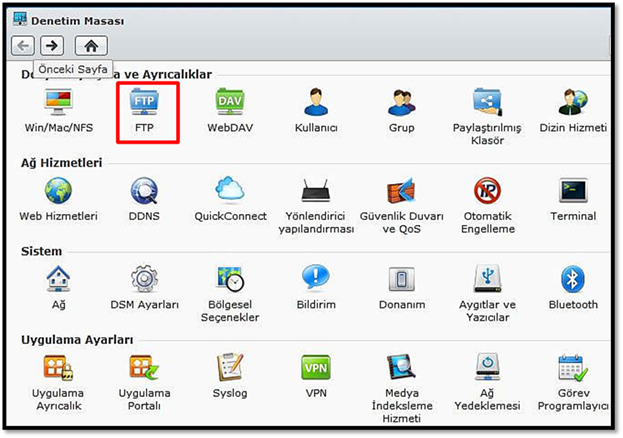Open Güvenlik Duvarı ve QoS

click(x=402, y=193)
